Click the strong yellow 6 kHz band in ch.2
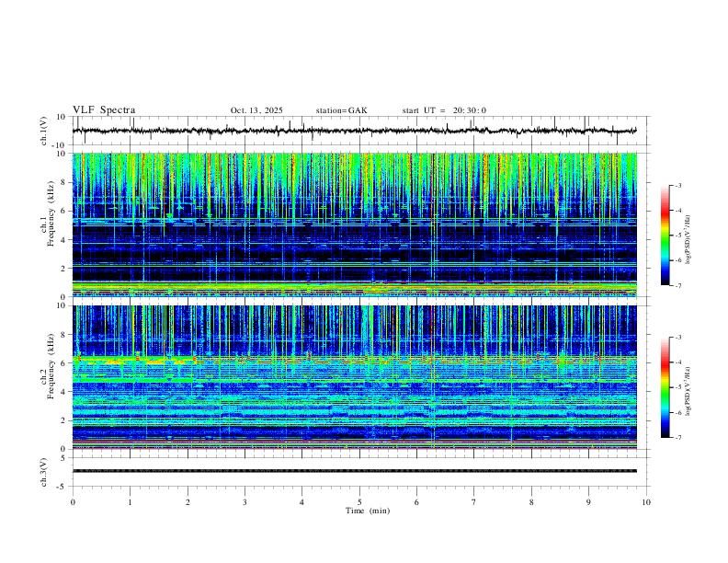 point(134,360)
